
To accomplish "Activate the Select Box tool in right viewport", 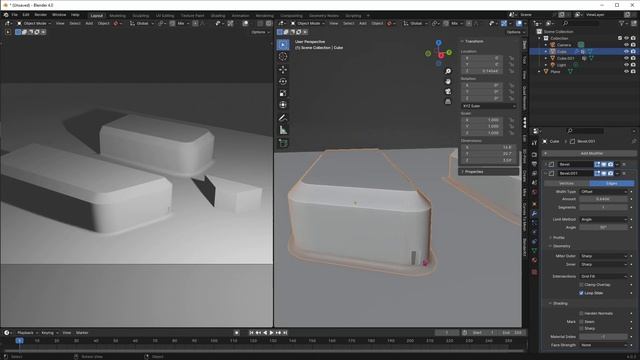I will click(x=282, y=44).
